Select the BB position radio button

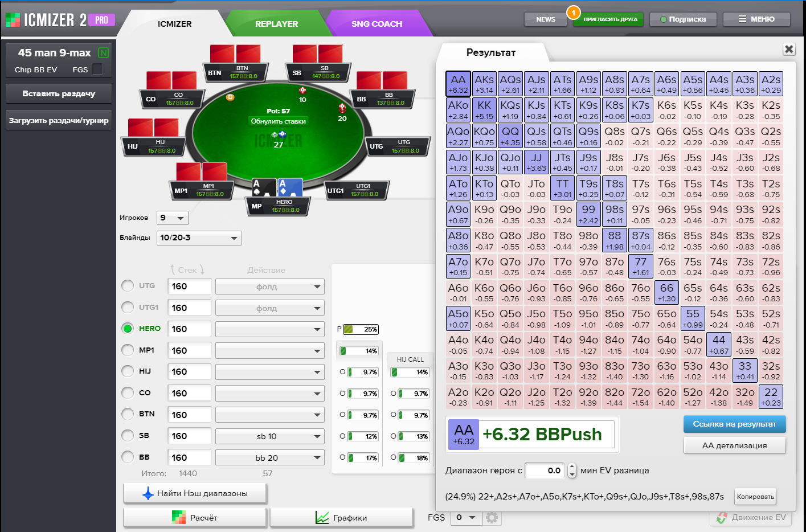pos(128,457)
